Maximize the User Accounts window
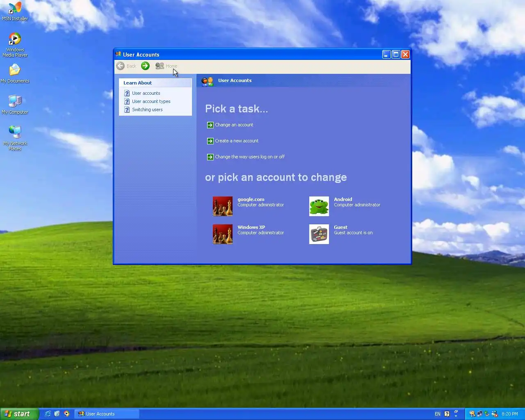This screenshot has width=525, height=420. [x=396, y=54]
